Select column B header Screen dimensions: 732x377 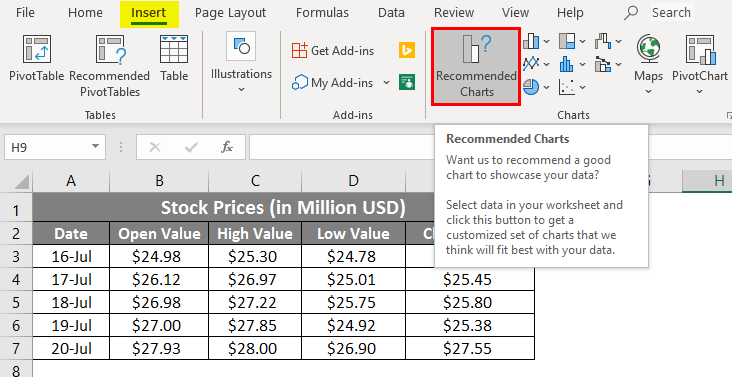(x=159, y=181)
